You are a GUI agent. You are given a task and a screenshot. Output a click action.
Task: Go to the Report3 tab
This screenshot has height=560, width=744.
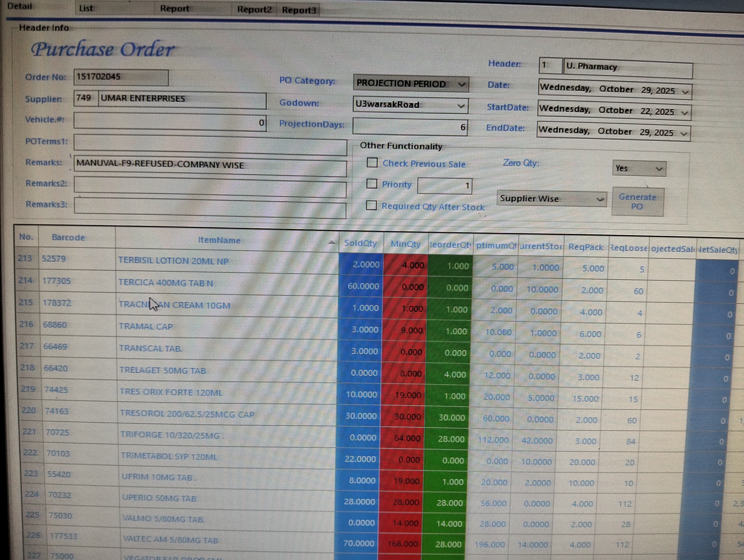coord(299,10)
